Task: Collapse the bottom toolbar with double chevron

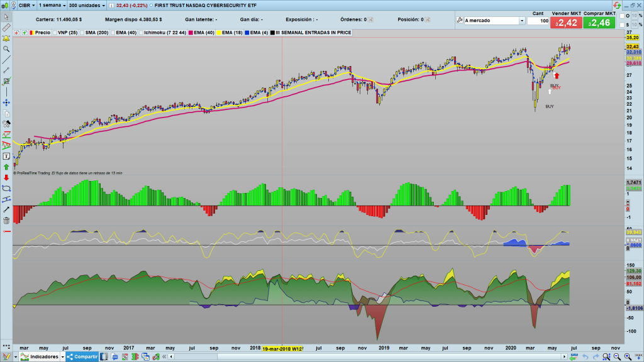Action: pos(164,357)
